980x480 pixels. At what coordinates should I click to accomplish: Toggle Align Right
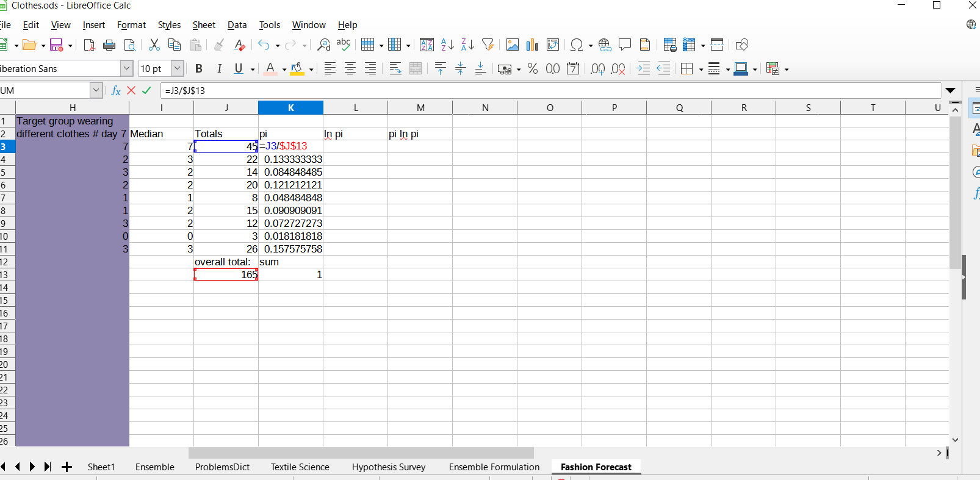click(x=370, y=69)
